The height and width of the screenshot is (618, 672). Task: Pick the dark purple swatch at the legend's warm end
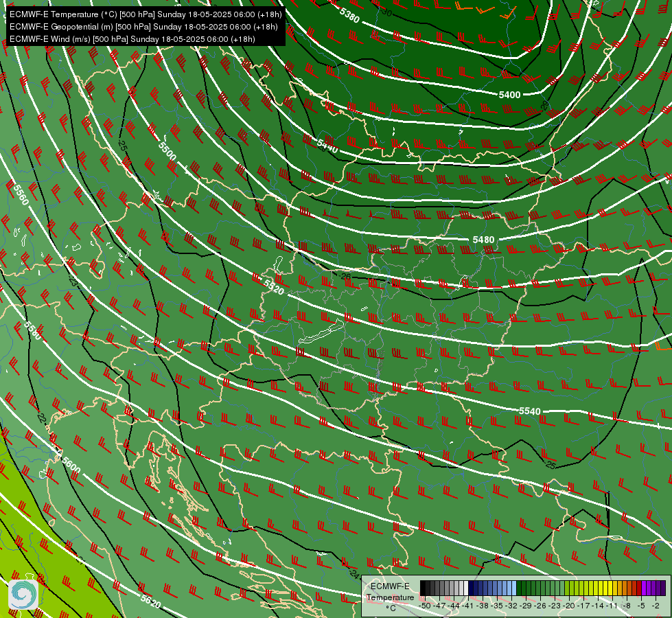(663, 588)
